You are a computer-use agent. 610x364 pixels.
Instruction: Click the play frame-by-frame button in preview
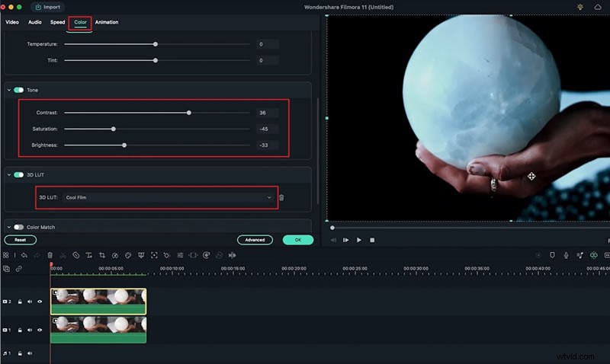point(345,240)
